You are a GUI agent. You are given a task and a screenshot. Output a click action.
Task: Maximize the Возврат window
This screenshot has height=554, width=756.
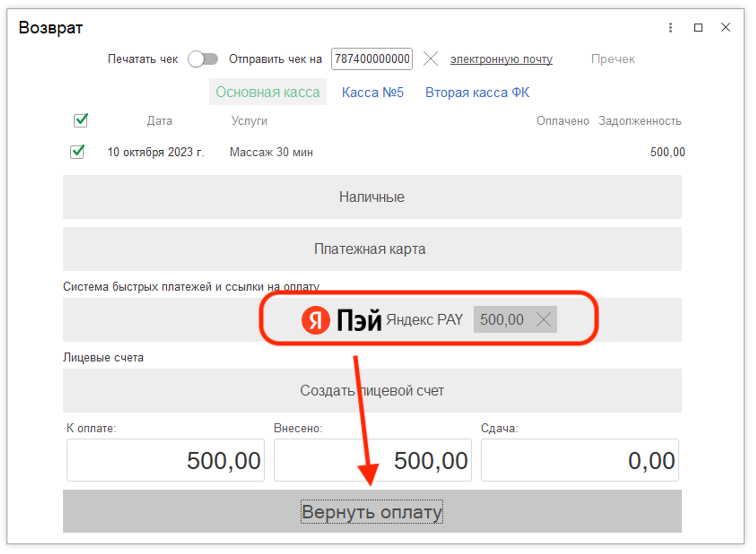point(698,28)
